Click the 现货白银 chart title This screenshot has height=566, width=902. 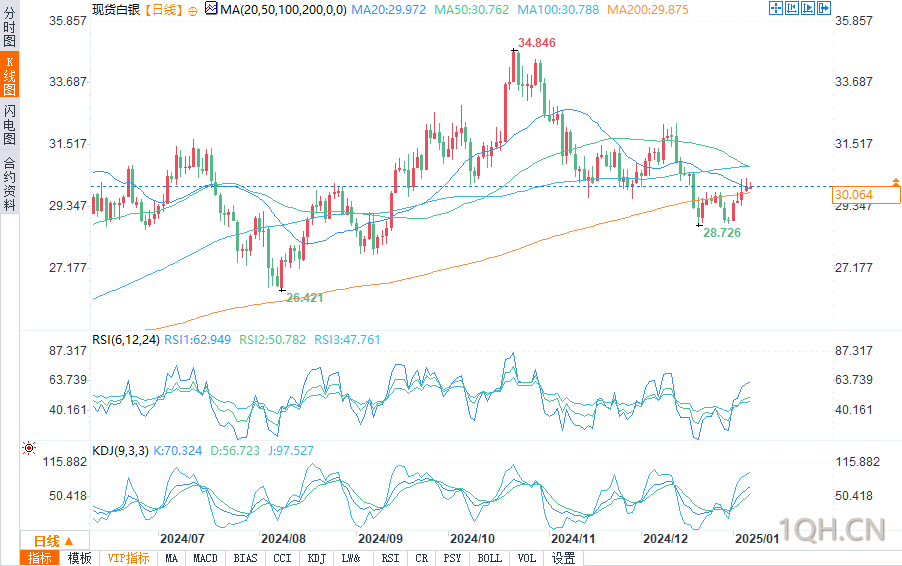pyautogui.click(x=116, y=10)
